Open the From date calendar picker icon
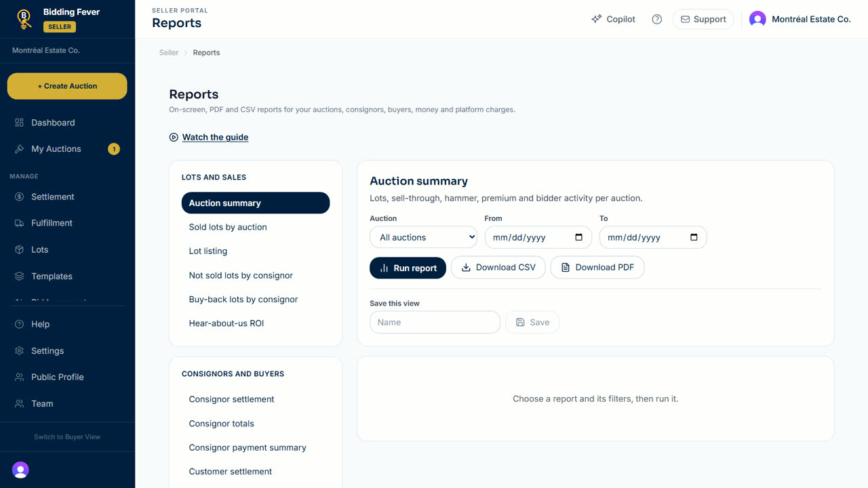The width and height of the screenshot is (868, 488). (x=578, y=237)
